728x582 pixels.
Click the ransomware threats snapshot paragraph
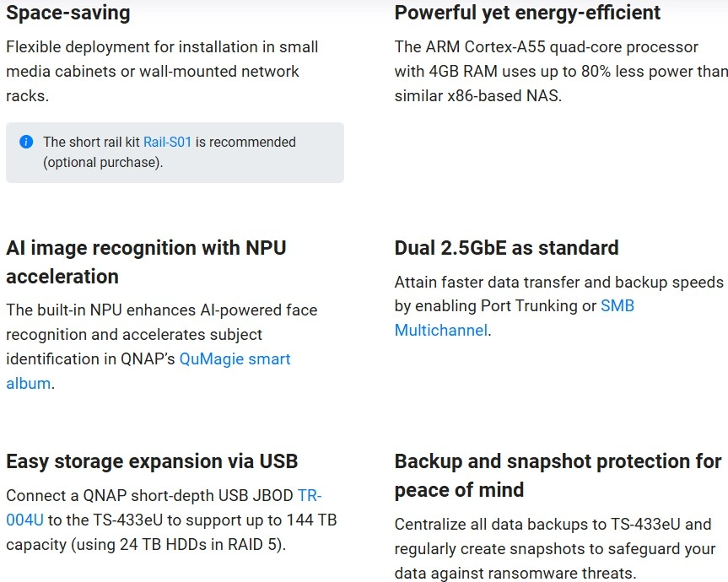click(555, 548)
